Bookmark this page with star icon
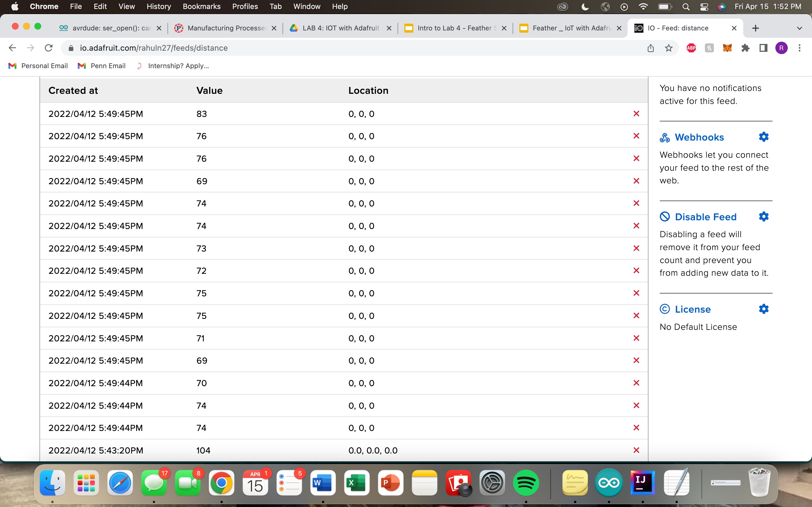Screen dimensions: 812x507 pos(668,48)
